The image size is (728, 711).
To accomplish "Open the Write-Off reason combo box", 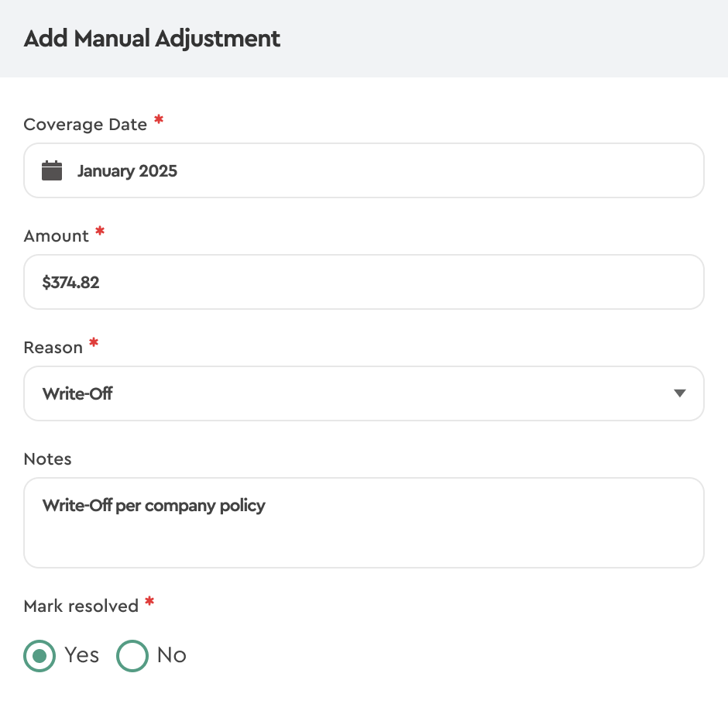I will [x=349, y=393].
